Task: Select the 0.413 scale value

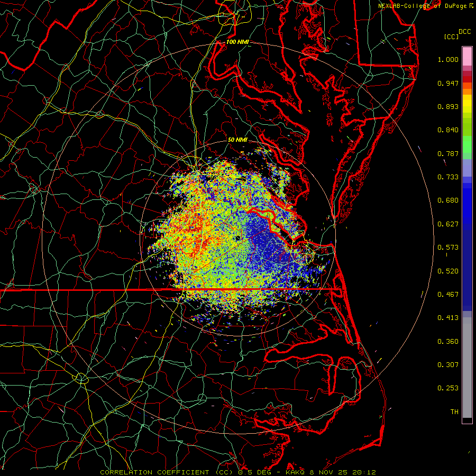Action: click(448, 318)
